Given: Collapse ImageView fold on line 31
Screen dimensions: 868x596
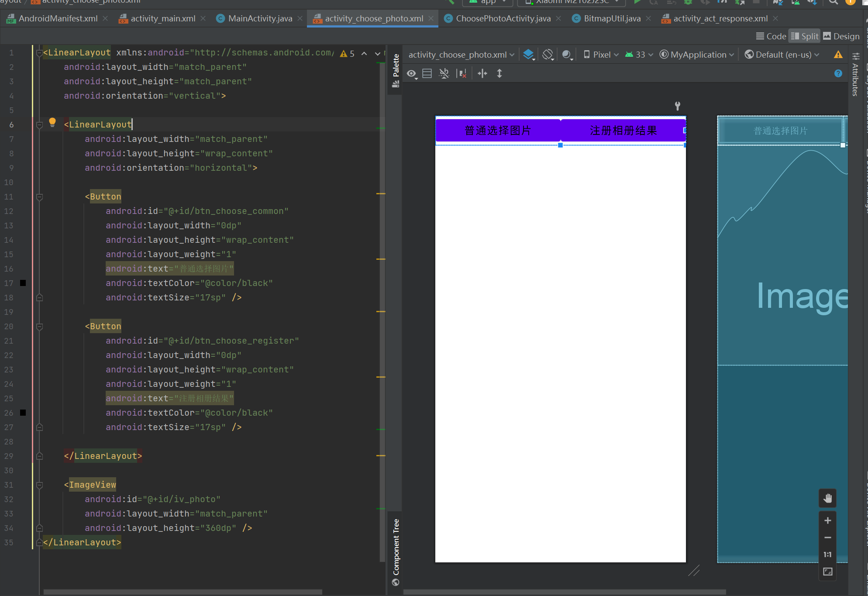Looking at the screenshot, I should (39, 485).
